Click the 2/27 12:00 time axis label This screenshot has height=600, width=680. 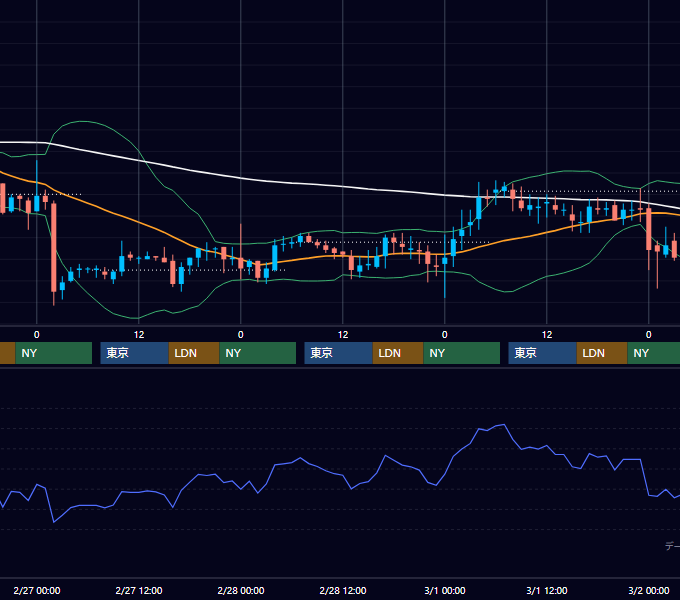pyautogui.click(x=139, y=590)
